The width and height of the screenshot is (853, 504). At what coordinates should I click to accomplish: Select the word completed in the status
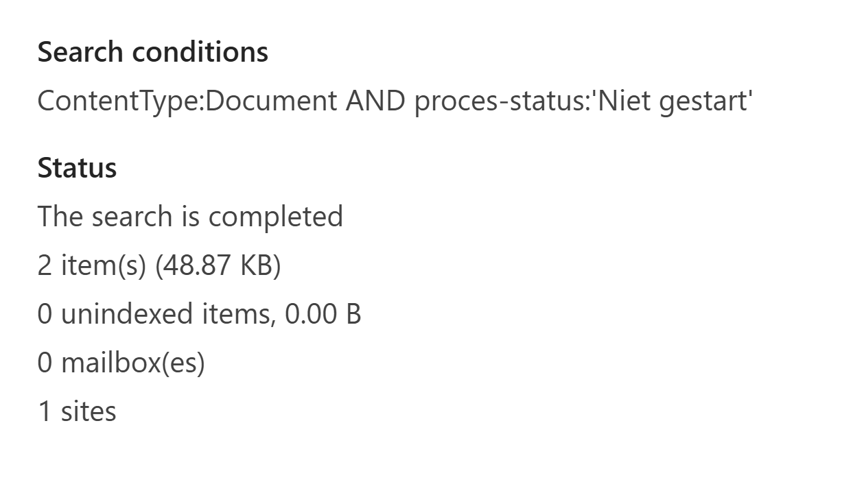coord(275,217)
